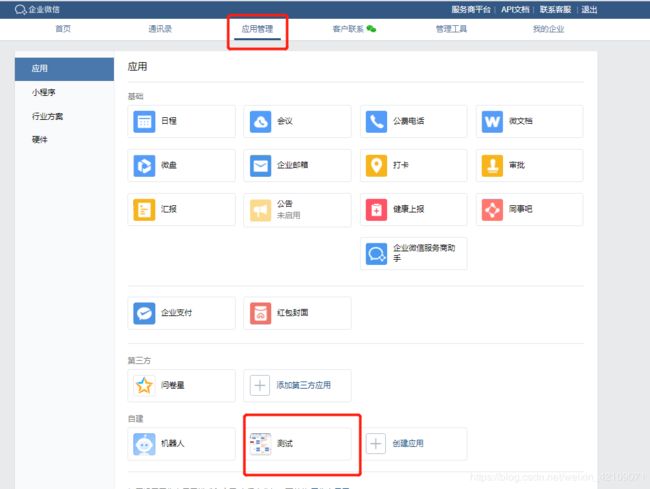Click the 企业微信 logo in the header

pos(37,9)
